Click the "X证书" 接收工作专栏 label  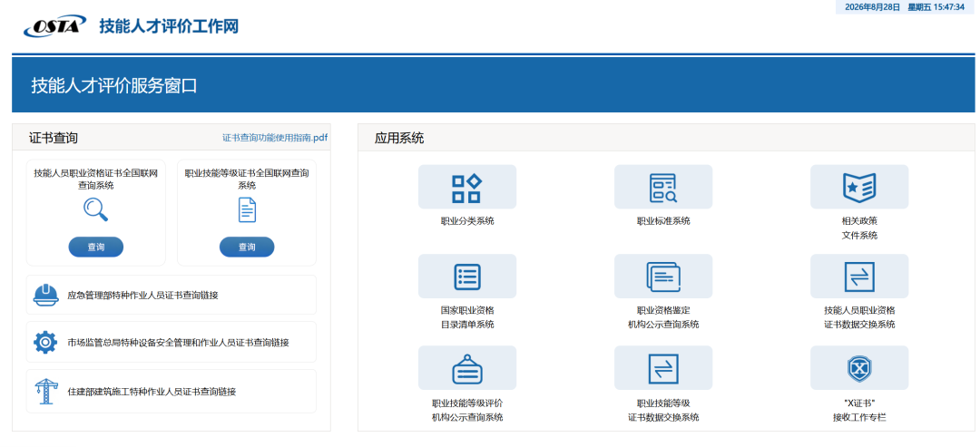coord(859,410)
